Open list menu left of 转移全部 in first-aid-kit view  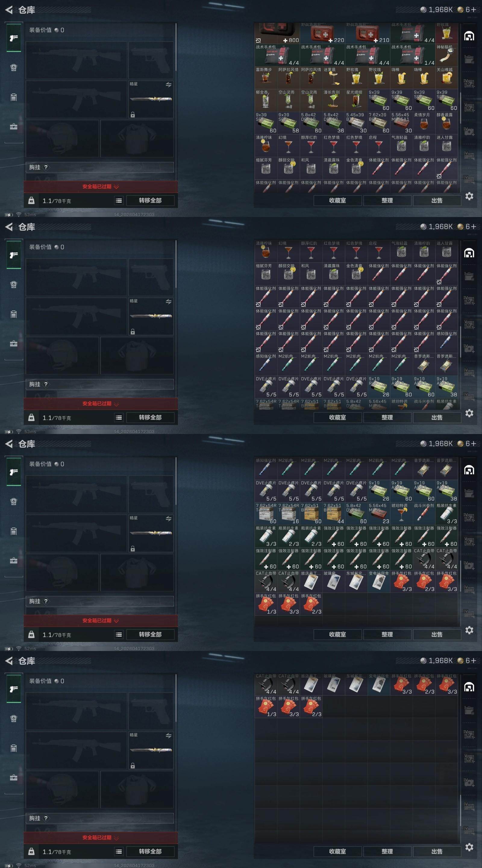coord(119,200)
